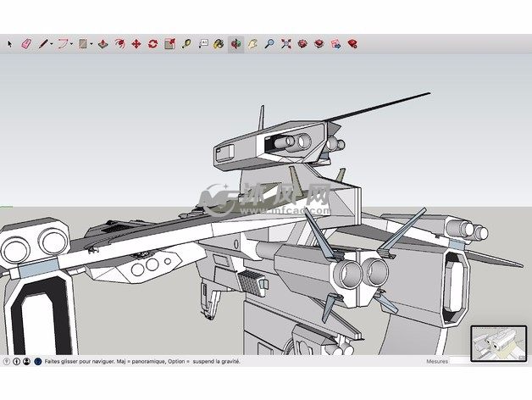The width and height of the screenshot is (532, 400).
Task: Expand the Rectangle shape tool dropdown
Action: coord(91,43)
